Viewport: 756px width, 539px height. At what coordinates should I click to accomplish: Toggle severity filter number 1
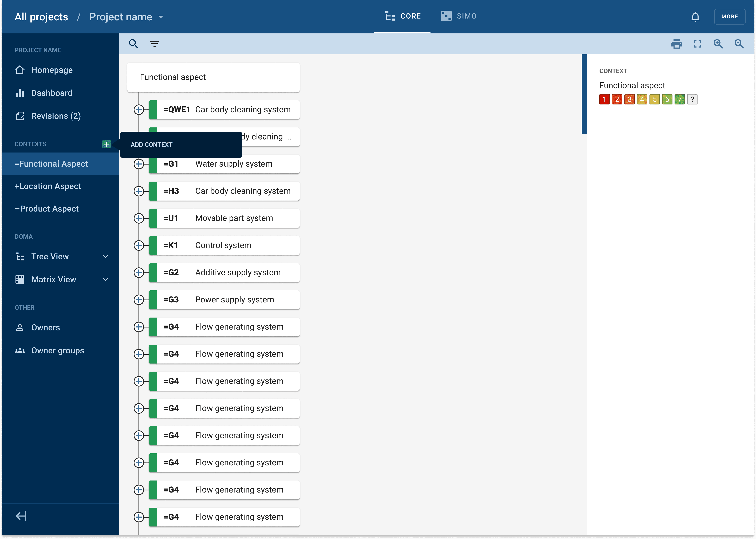(604, 99)
